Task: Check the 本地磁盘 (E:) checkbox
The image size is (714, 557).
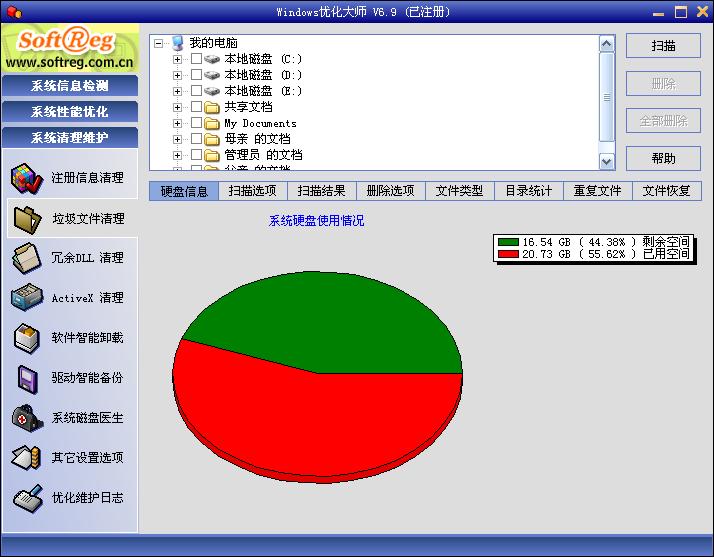Action: pos(196,91)
